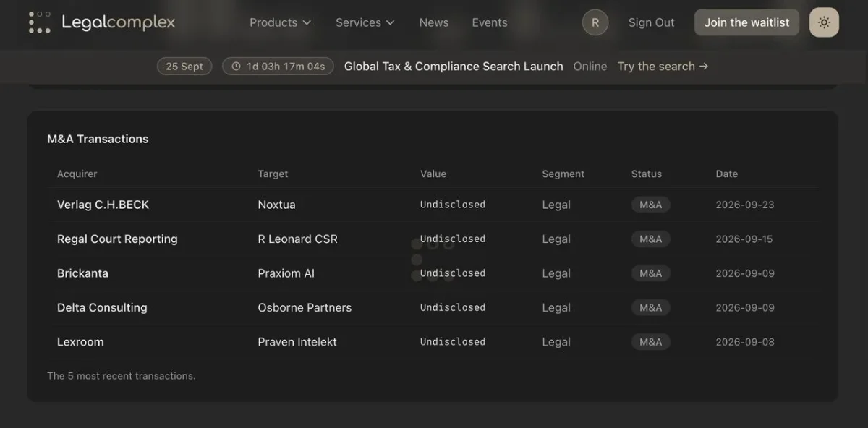Viewport: 868px width, 428px height.
Task: Click the 2026-09-08 date cell
Action: pos(745,342)
